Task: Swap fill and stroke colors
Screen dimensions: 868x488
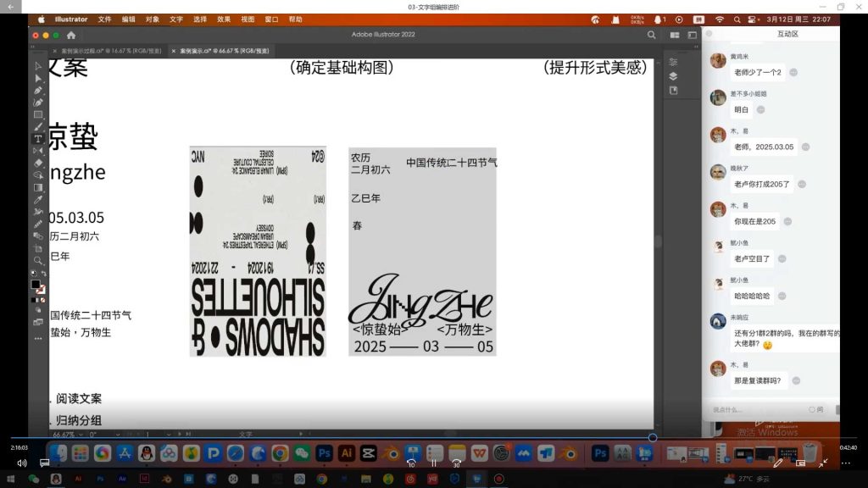Action: 43,274
